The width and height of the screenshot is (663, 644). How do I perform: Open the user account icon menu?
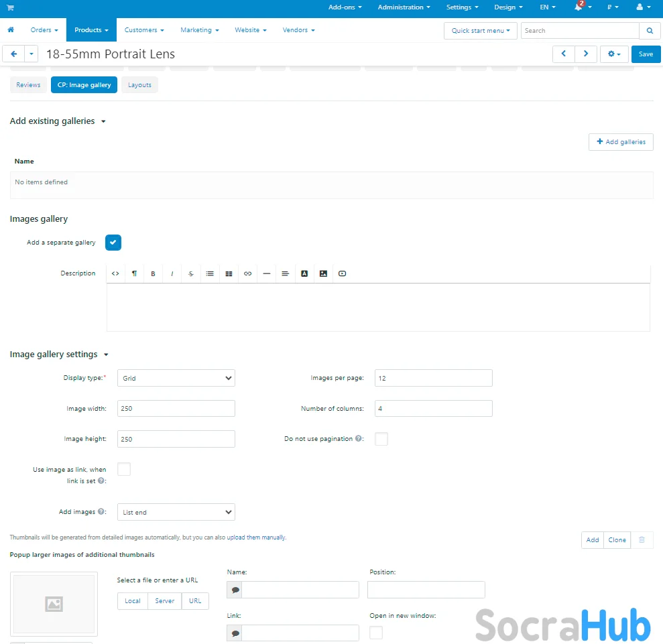(643, 7)
